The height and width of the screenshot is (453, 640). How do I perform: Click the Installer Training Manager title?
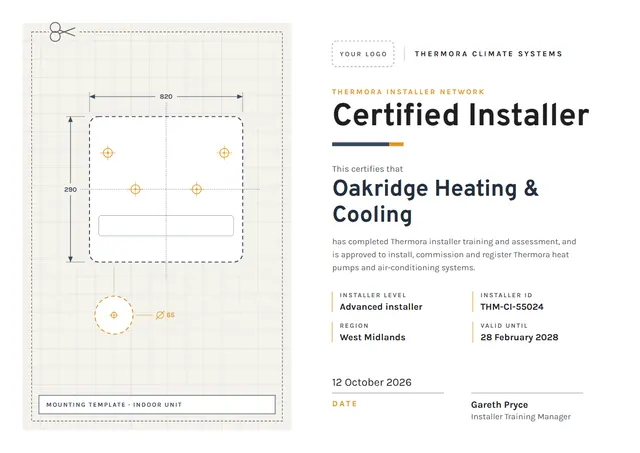point(521,417)
